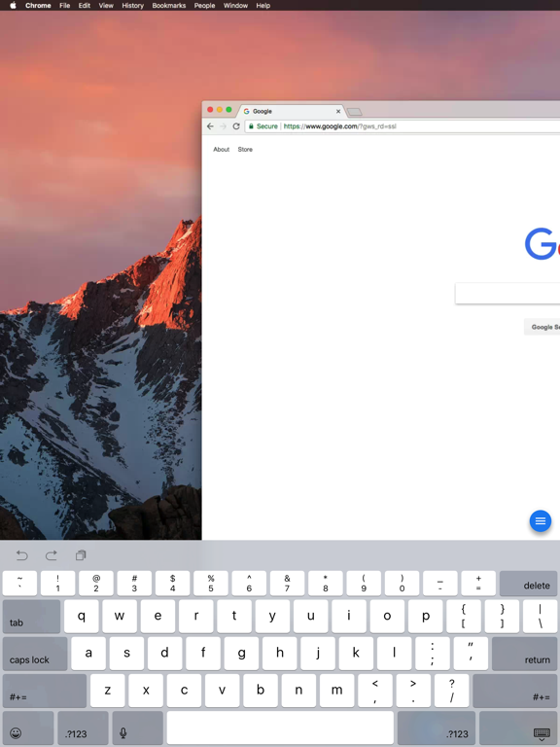This screenshot has width=560, height=747.
Task: Open the Apple menu
Action: [x=13, y=5]
